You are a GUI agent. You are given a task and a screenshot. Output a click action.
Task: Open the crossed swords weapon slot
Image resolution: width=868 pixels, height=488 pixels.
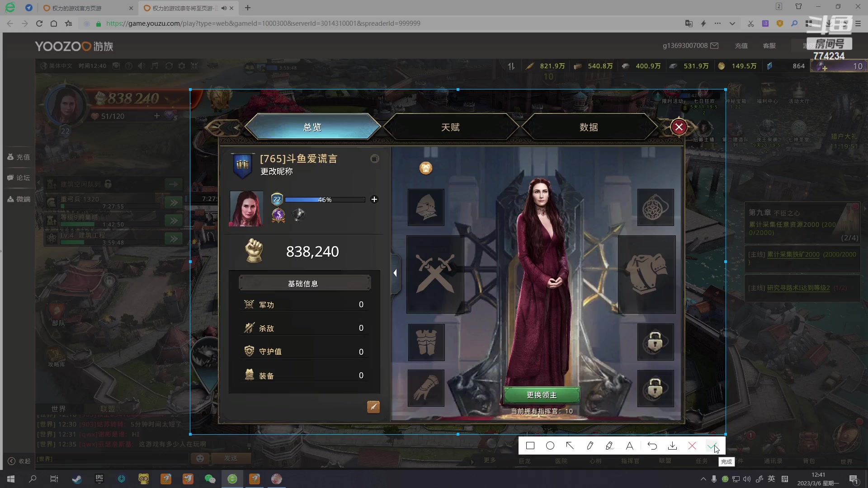point(435,274)
